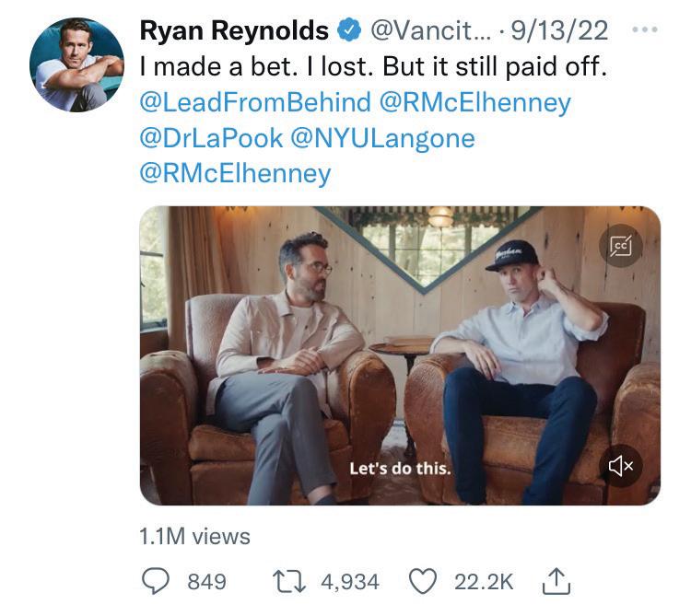Image resolution: width=691 pixels, height=616 pixels.
Task: Open the @NYULangone mention
Action: [382, 139]
